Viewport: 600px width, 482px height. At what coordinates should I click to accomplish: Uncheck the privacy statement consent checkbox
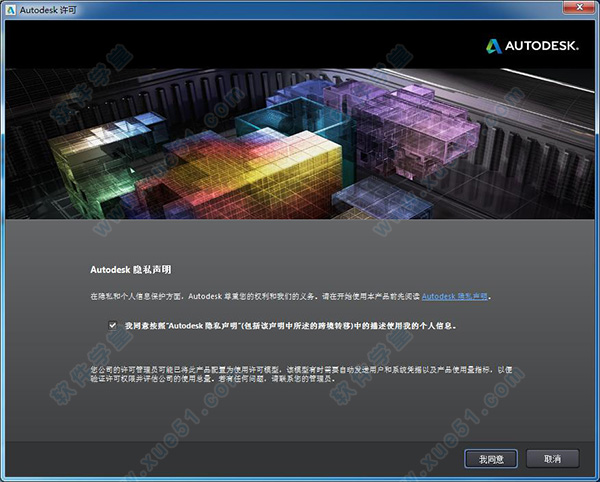[x=112, y=325]
